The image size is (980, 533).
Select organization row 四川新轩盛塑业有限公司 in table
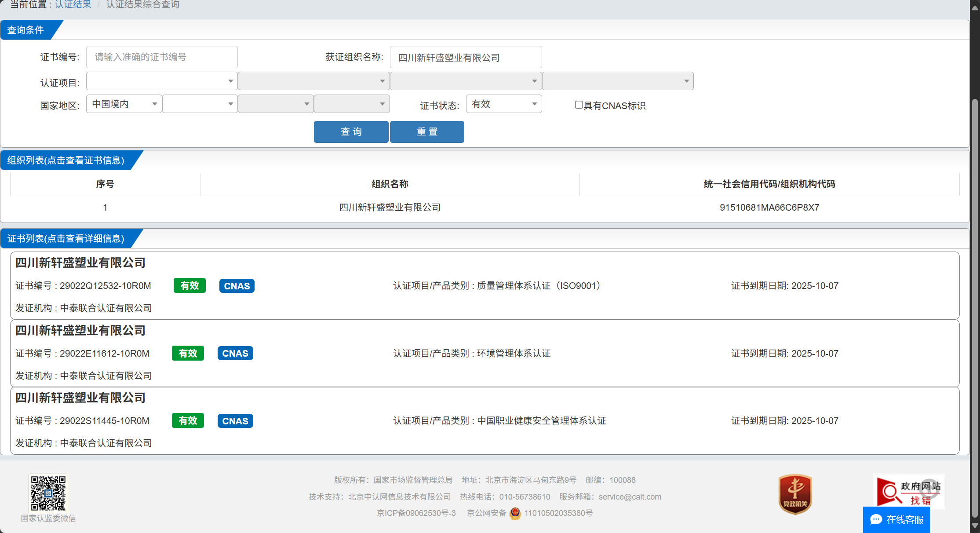click(x=390, y=208)
